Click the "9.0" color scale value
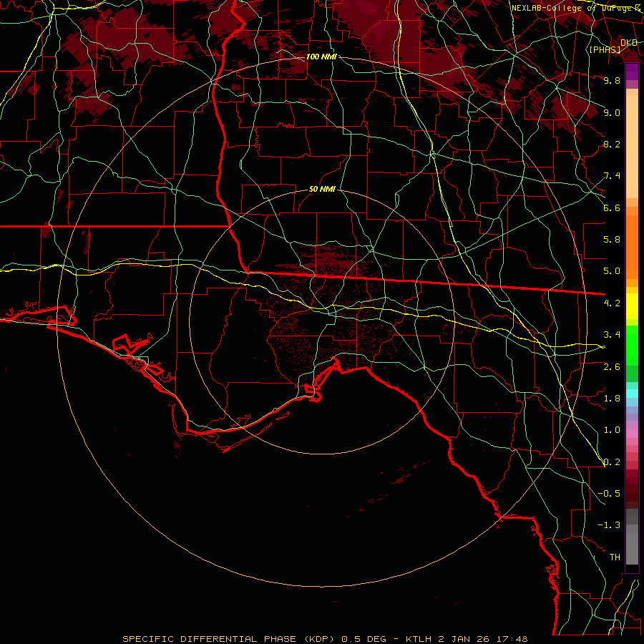644x644 pixels. (612, 112)
